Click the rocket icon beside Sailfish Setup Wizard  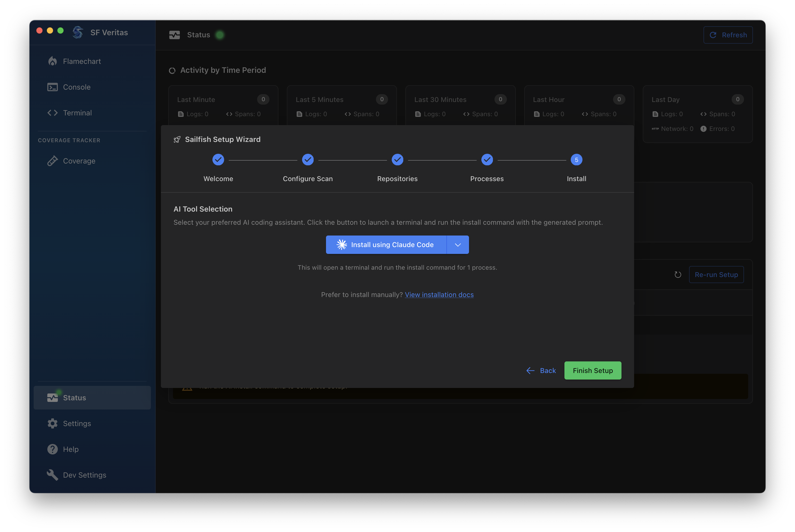[x=177, y=139]
